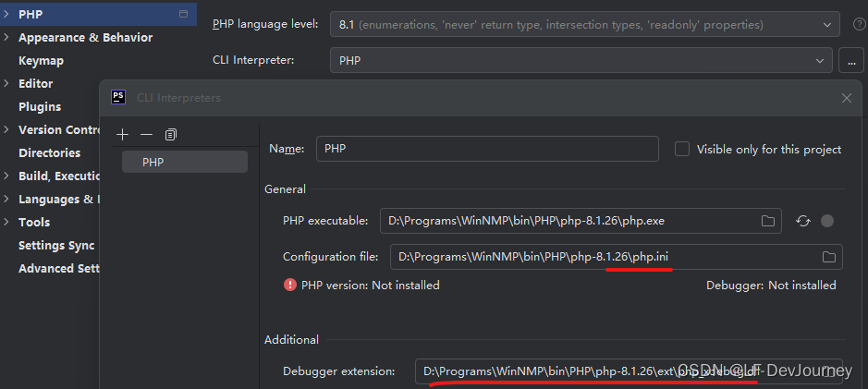Open the Advanced Settings page
This screenshot has width=868, height=389.
(58, 268)
